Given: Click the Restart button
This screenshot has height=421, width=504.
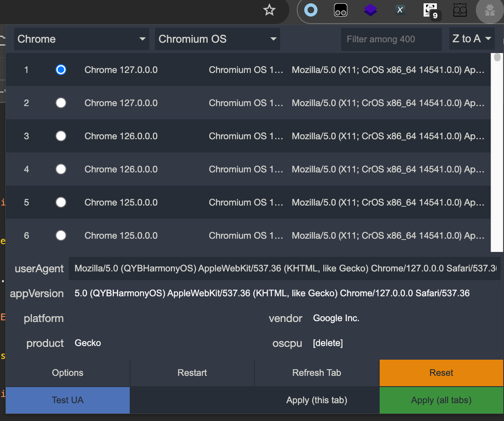Looking at the screenshot, I should click(x=192, y=373).
